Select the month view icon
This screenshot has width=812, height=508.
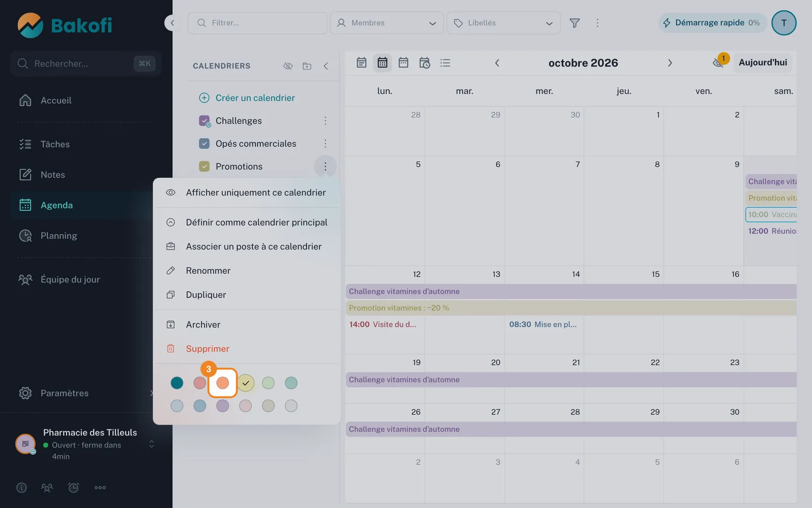(383, 63)
